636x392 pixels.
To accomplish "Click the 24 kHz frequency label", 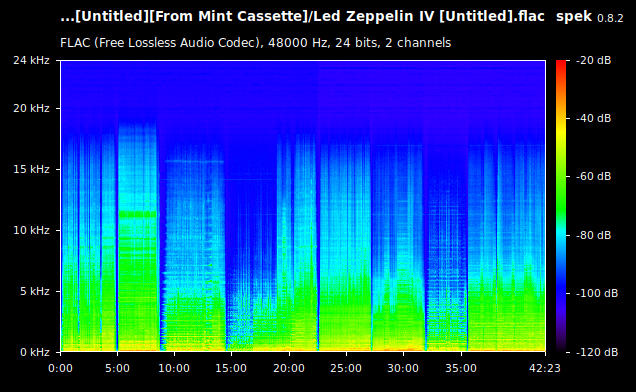I will [31, 60].
